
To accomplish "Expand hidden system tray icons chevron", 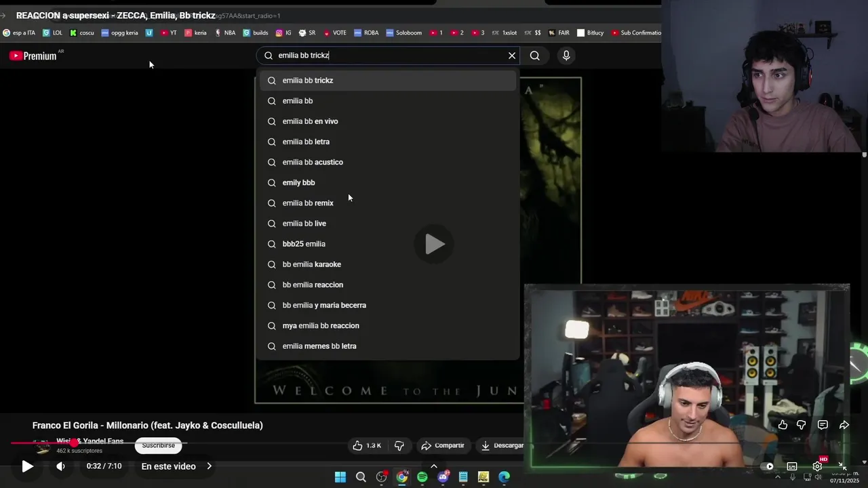I will pyautogui.click(x=778, y=477).
